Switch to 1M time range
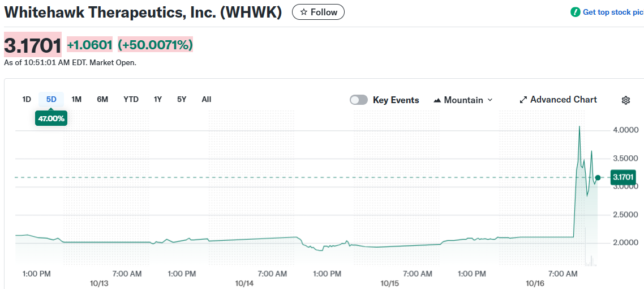This screenshot has height=289, width=644. (76, 99)
